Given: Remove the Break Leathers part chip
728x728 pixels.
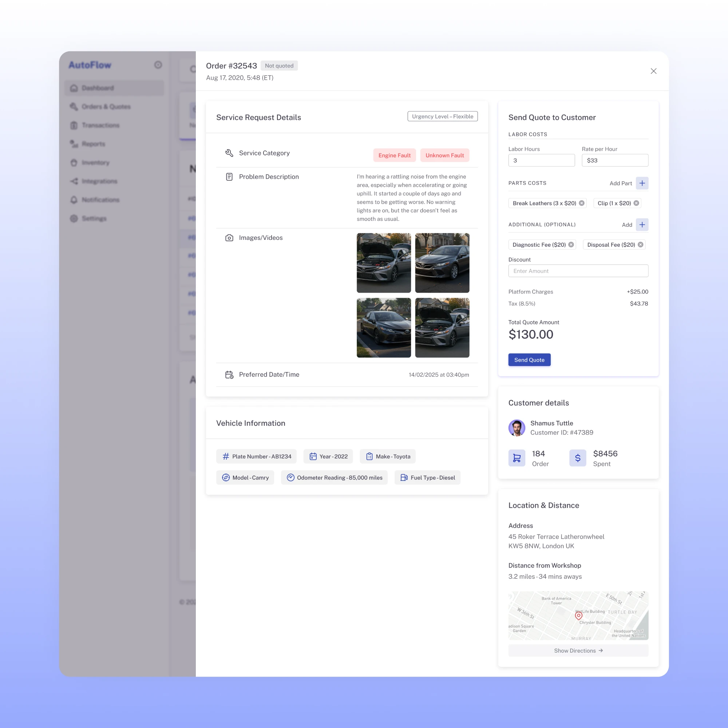Looking at the screenshot, I should 582,203.
